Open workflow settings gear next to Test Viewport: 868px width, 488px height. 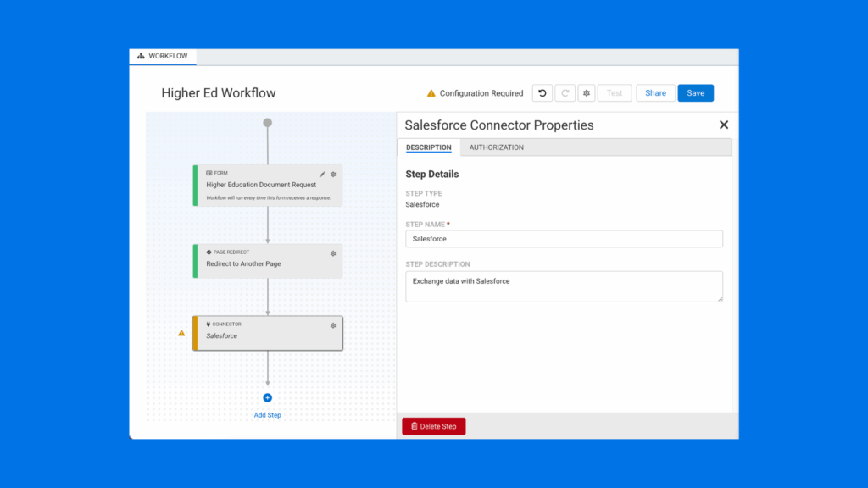click(586, 93)
